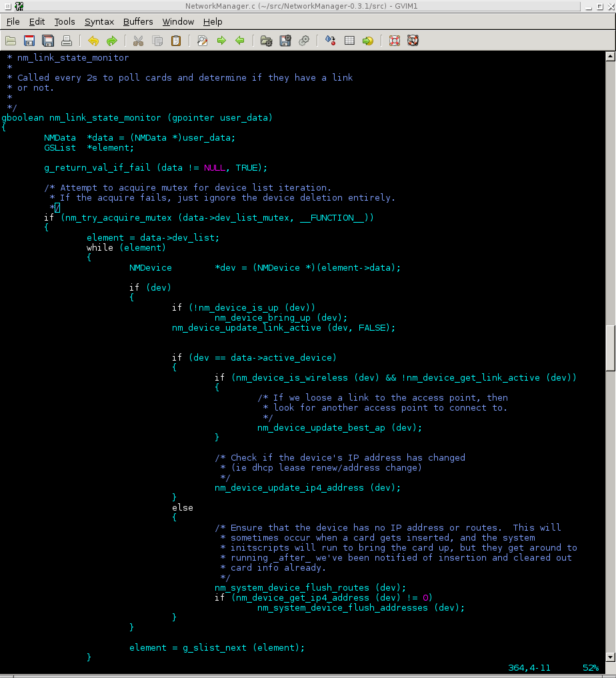Viewport: 616px width, 678px height.
Task: Click the 'GSList' type declaration
Action: (60, 148)
